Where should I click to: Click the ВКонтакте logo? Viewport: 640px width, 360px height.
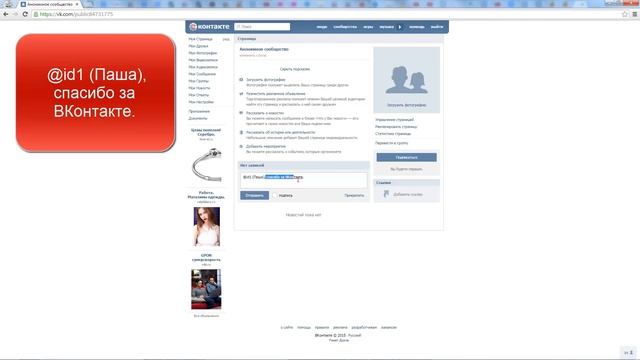point(209,27)
